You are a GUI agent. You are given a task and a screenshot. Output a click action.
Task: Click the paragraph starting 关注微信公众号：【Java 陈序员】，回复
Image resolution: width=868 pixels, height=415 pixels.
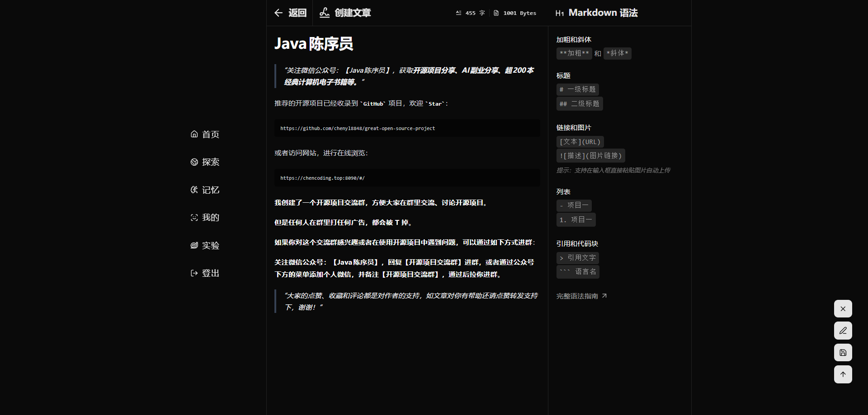405,268
